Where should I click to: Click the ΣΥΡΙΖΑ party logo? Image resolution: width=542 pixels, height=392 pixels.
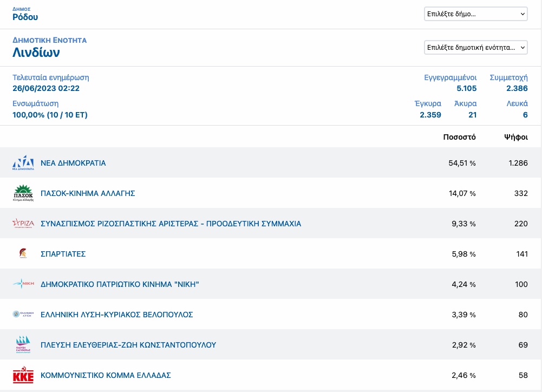click(23, 223)
